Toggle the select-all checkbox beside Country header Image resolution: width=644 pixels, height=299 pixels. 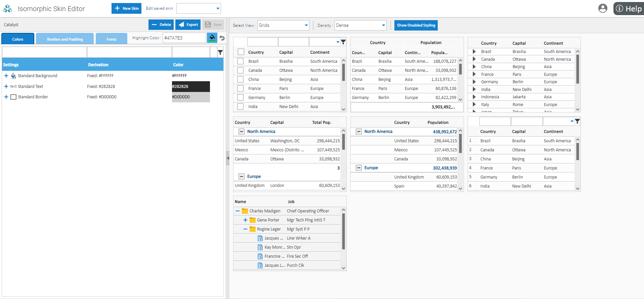point(241,52)
